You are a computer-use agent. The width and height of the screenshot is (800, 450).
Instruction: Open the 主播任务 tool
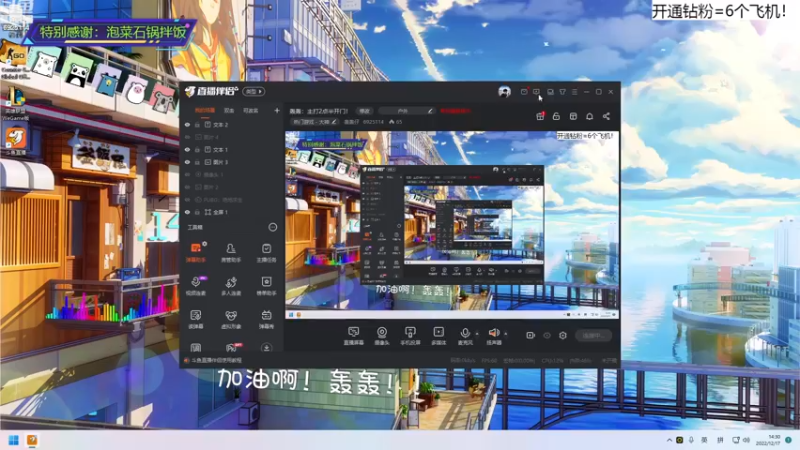coord(266,252)
